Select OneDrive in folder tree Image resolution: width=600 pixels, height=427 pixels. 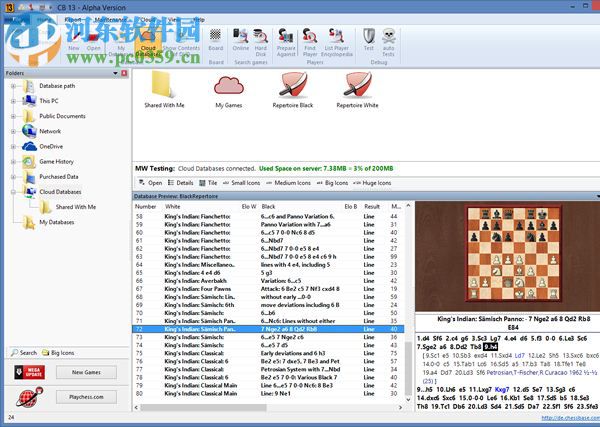[51, 147]
